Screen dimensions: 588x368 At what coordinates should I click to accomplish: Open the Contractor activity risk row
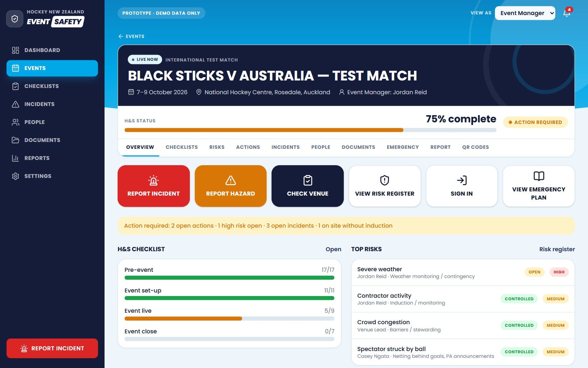click(x=463, y=299)
